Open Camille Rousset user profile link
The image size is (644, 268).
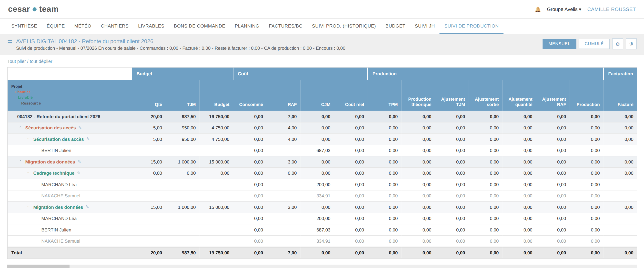coord(611,10)
